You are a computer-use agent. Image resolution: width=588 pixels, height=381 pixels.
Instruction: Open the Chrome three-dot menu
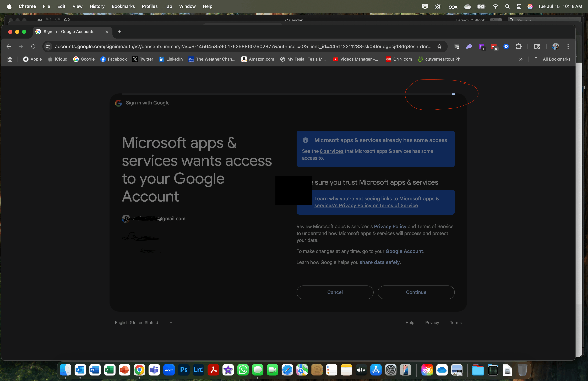click(568, 46)
